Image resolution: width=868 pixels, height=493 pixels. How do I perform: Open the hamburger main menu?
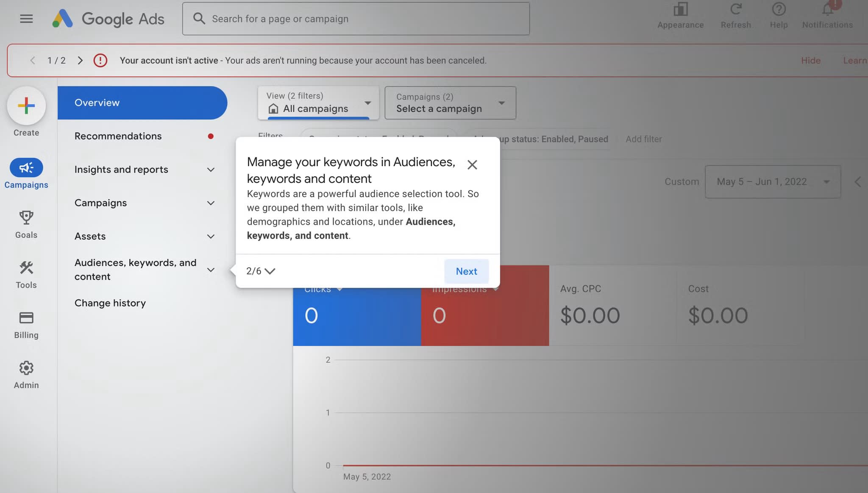26,19
